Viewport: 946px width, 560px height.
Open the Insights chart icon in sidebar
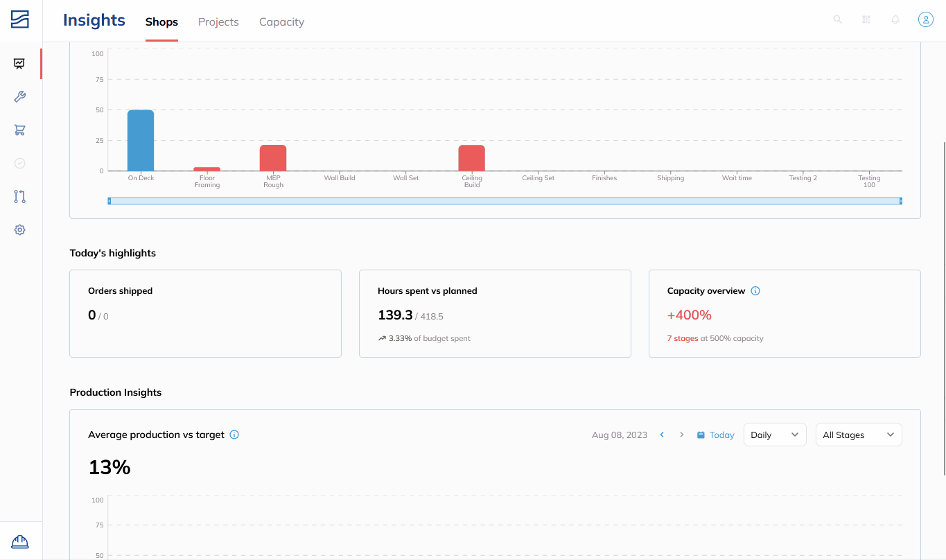(19, 64)
